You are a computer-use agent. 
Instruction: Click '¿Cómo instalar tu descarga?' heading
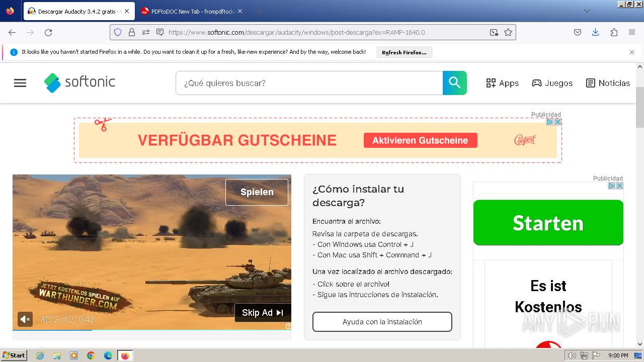tap(358, 196)
